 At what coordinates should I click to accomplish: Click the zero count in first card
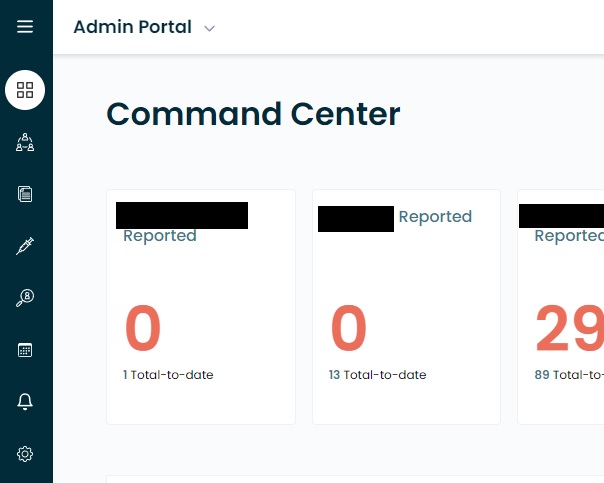(x=143, y=330)
